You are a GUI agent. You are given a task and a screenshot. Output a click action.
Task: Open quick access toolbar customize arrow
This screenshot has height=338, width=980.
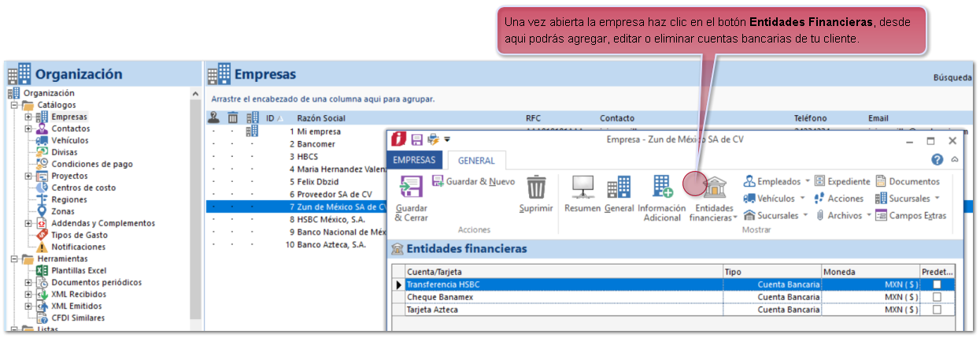pos(447,139)
